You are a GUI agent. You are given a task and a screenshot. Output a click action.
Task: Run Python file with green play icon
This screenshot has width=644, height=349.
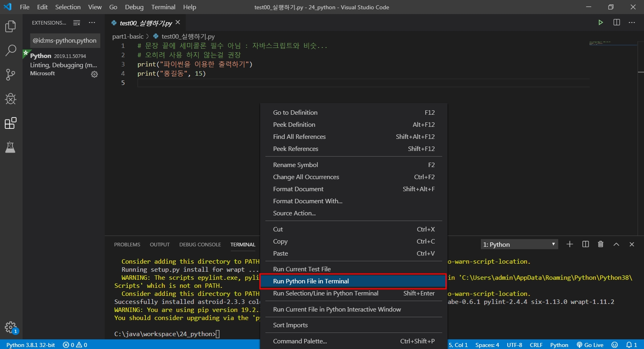[x=601, y=23]
